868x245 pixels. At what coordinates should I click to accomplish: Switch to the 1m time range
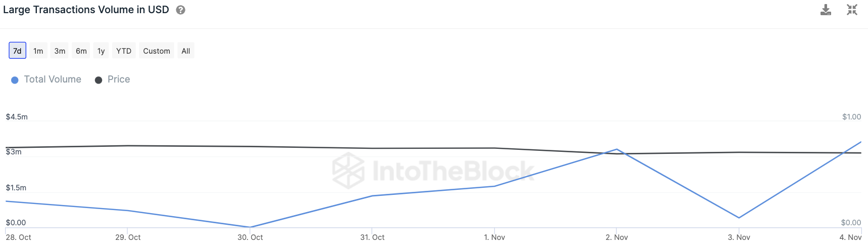(x=38, y=51)
